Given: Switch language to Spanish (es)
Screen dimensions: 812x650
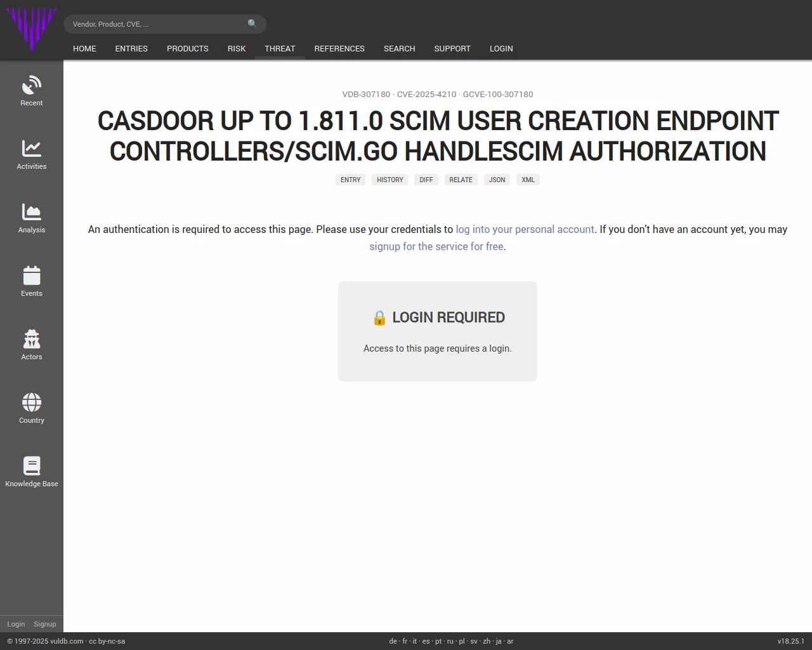Looking at the screenshot, I should (x=426, y=641).
